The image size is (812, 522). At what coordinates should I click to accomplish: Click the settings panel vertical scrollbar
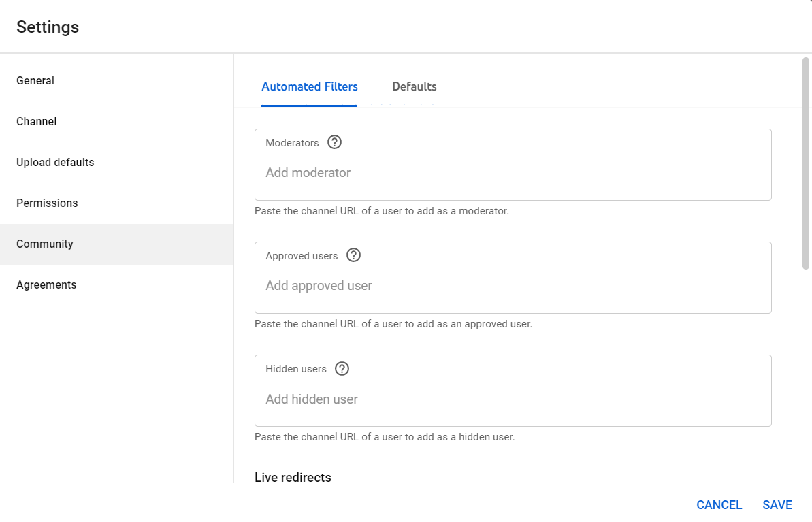tap(806, 163)
